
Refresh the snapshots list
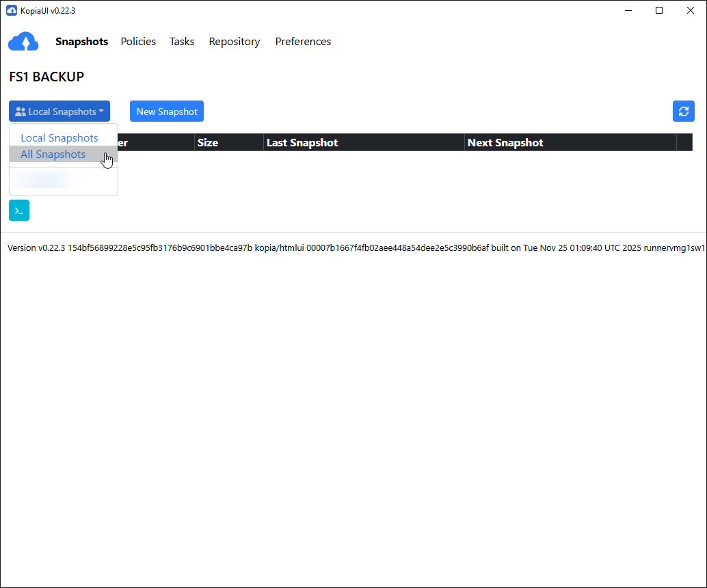click(683, 111)
